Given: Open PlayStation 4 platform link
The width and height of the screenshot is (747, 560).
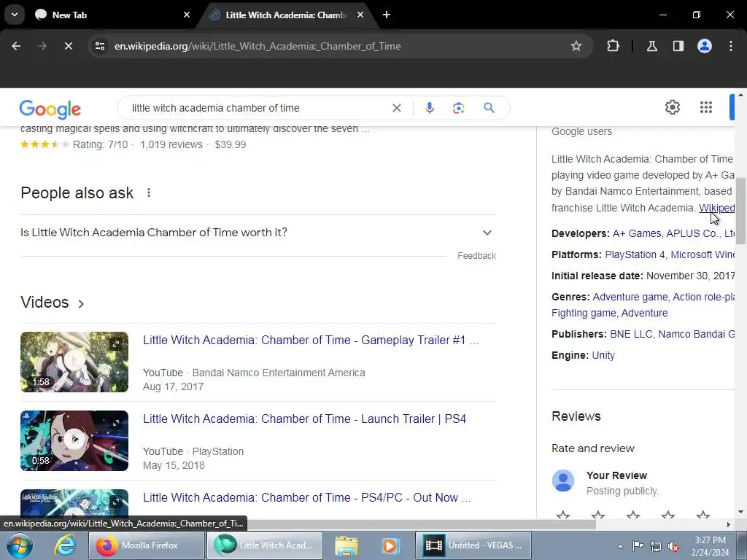Looking at the screenshot, I should pos(635,254).
